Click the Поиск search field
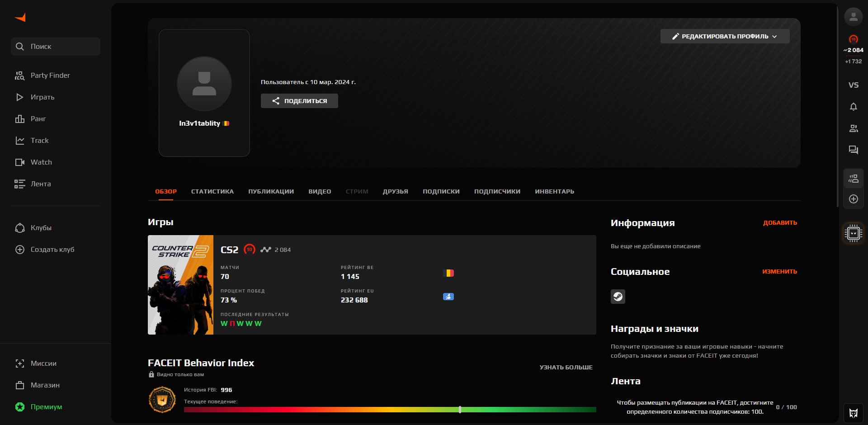The height and width of the screenshot is (425, 868). (x=56, y=47)
